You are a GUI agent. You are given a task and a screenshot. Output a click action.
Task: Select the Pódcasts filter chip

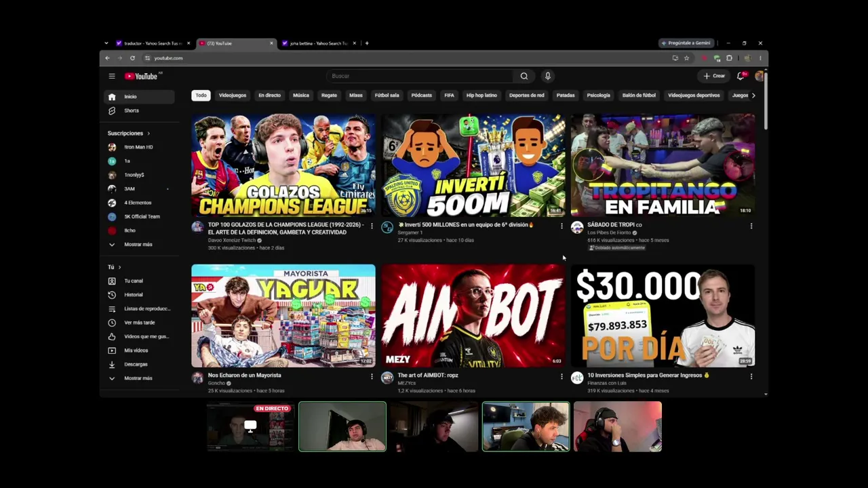coord(421,96)
